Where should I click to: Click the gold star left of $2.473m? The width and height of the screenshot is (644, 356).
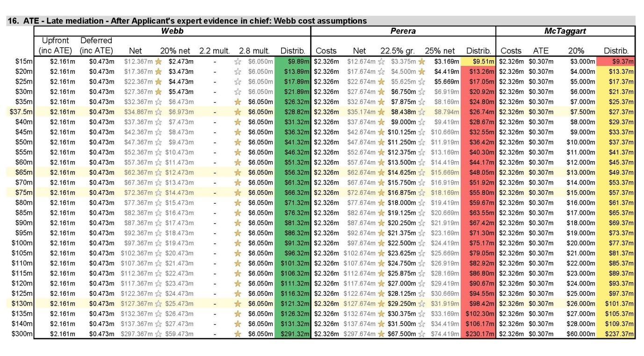tap(158, 61)
